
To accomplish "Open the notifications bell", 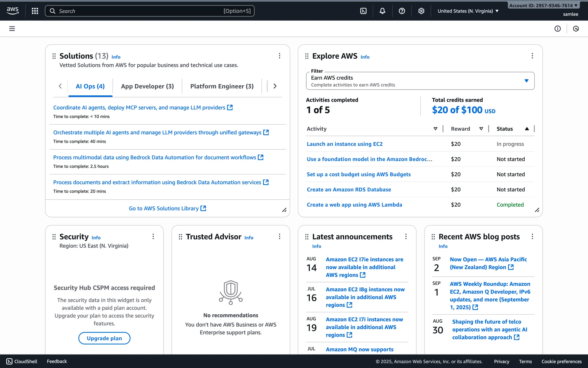I will coord(383,11).
